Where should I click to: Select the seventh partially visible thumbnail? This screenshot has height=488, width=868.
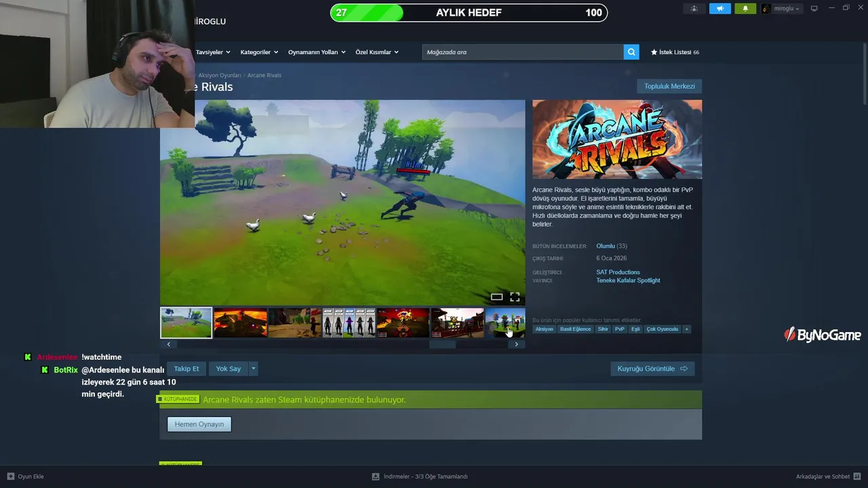[505, 323]
